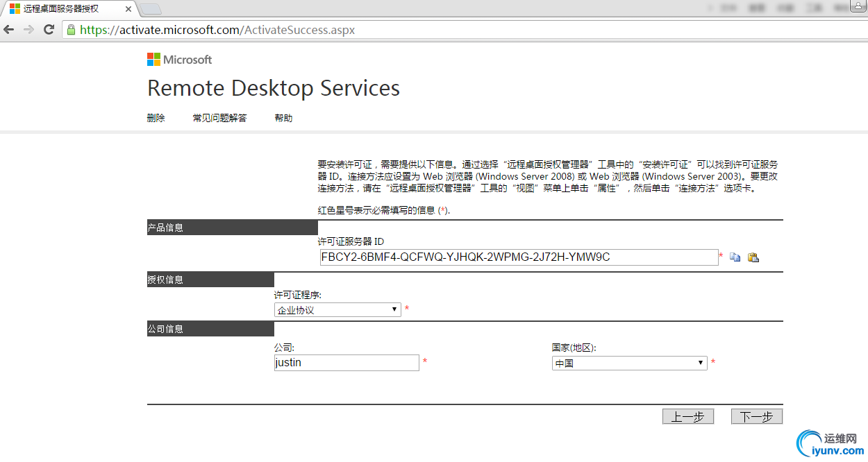
Task: Click the copy icon beside the license server ID
Action: (735, 257)
